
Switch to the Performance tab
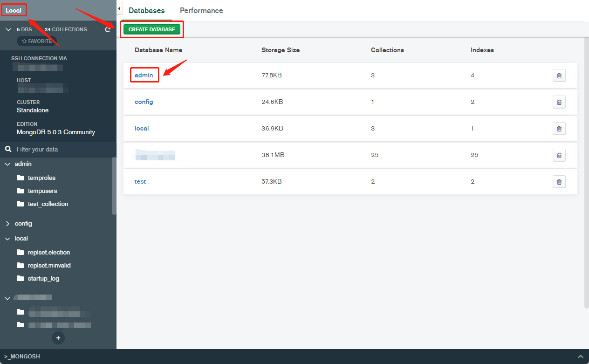[x=201, y=10]
